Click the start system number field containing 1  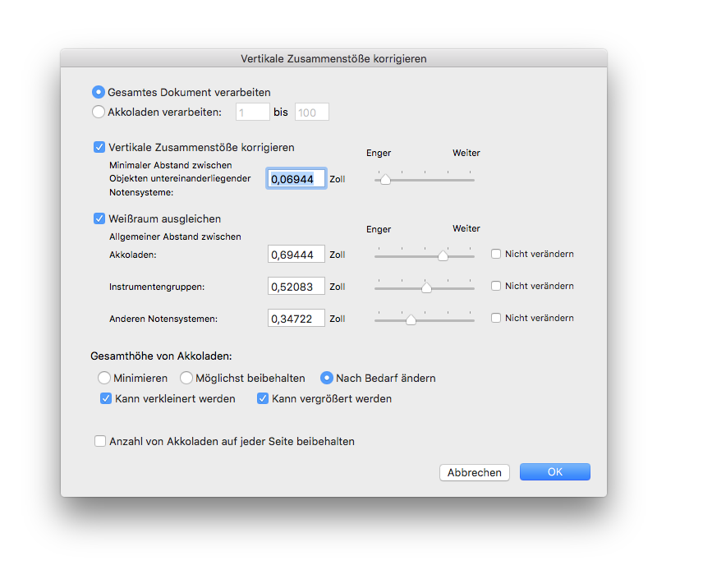[x=253, y=112]
